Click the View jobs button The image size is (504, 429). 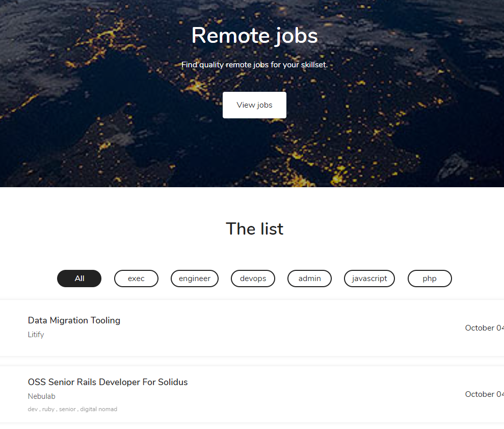pyautogui.click(x=254, y=105)
